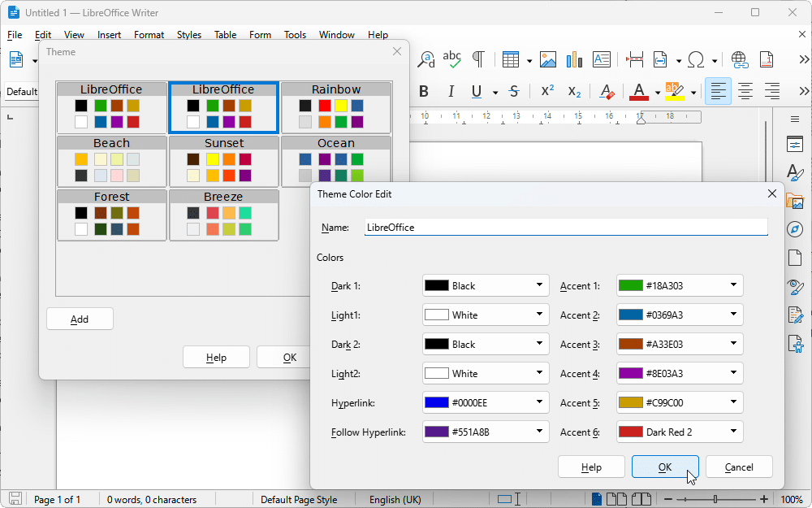Toggle subscript formatting
812x508 pixels.
(x=573, y=92)
